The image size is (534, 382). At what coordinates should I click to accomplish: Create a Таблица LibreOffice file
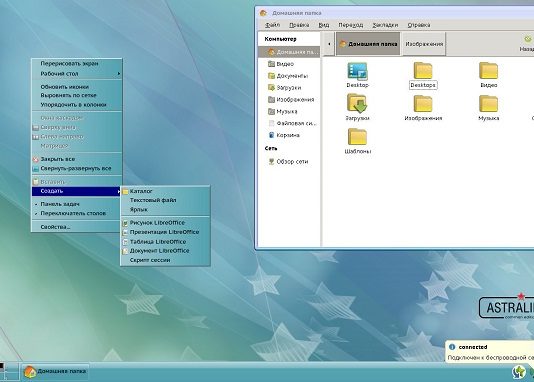click(x=165, y=242)
